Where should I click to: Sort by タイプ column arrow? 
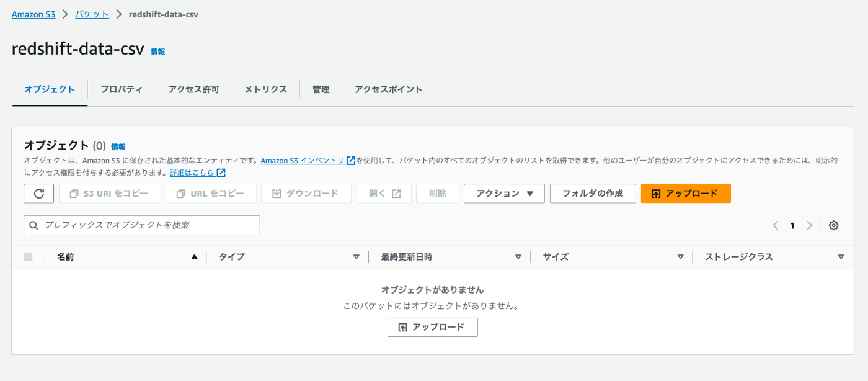[356, 257]
